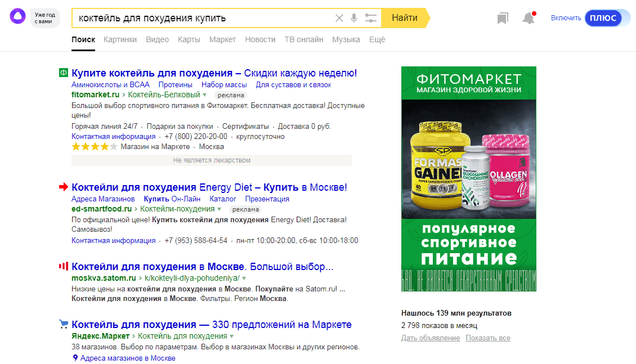Expand arrow next to k/kokteyli-dlya-pohudeniya/
Image resolution: width=636 pixels, height=364 pixels.
(244, 278)
